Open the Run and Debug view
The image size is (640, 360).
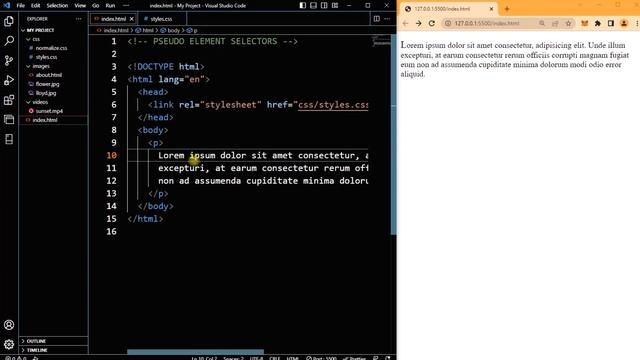coord(9,80)
